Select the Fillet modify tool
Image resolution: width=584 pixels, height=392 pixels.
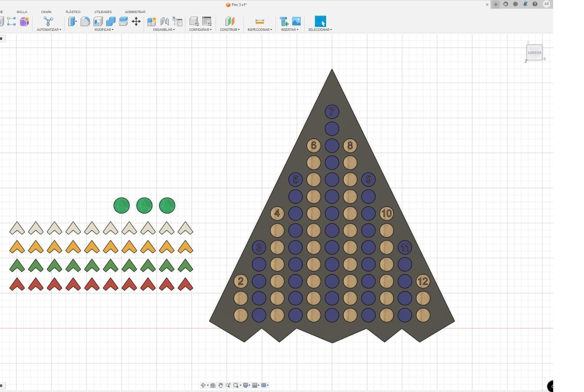pos(85,21)
